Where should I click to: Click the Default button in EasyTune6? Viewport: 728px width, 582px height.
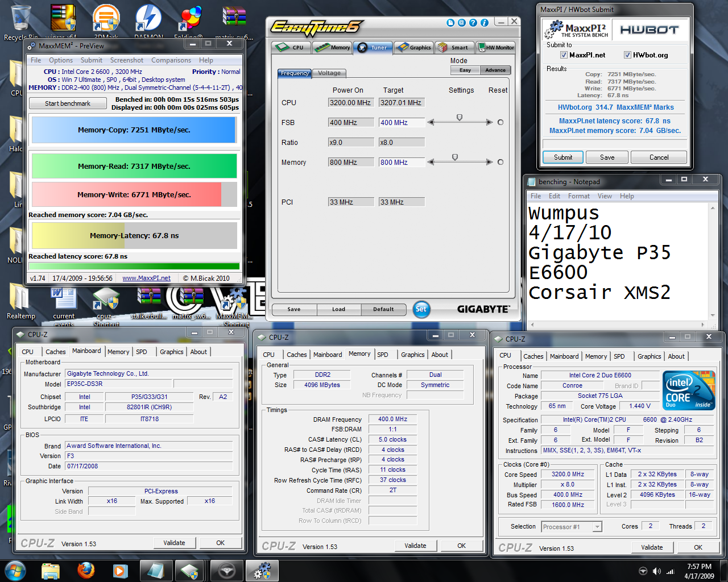tap(383, 309)
